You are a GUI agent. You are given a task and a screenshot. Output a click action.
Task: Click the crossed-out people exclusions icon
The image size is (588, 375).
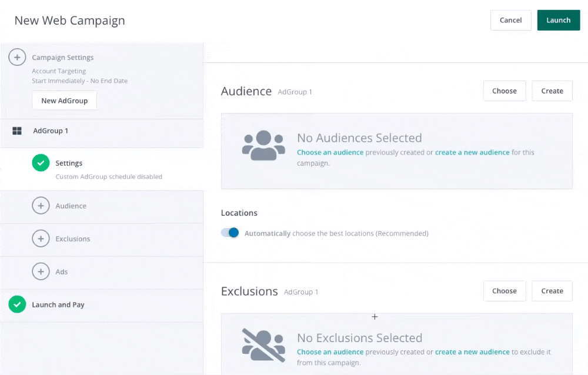[x=263, y=346]
